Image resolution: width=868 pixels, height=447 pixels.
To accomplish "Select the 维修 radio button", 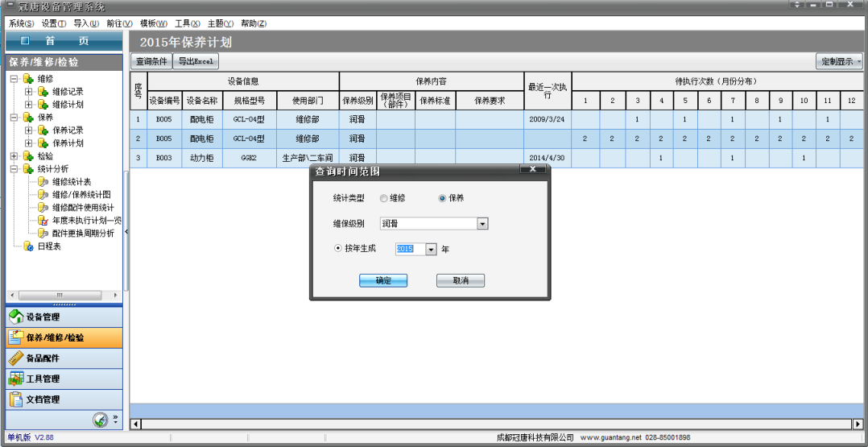I will pos(383,198).
